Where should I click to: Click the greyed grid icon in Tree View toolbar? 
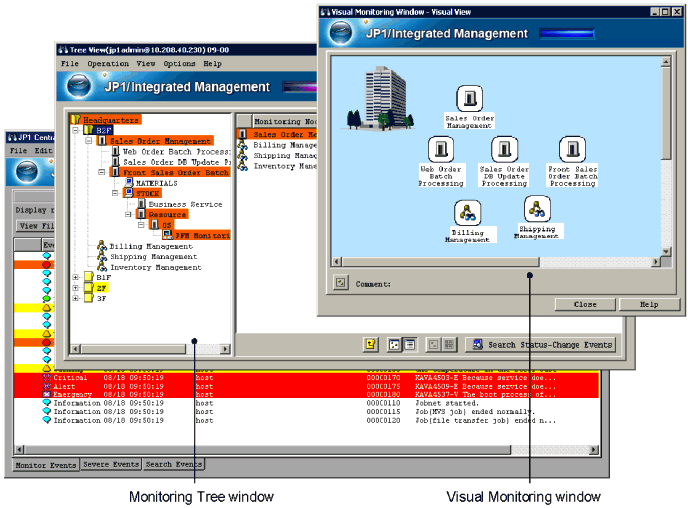point(449,345)
